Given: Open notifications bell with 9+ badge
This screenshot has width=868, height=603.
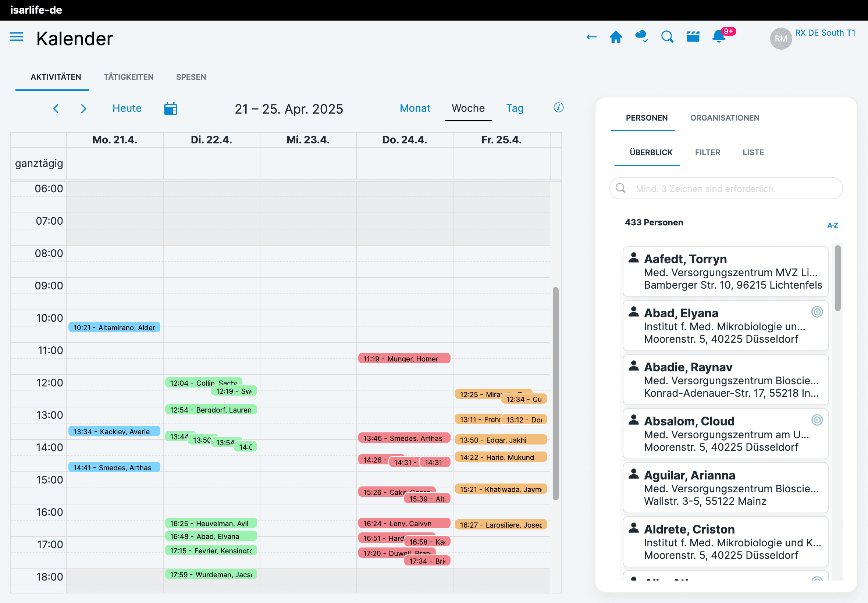Looking at the screenshot, I should (719, 37).
